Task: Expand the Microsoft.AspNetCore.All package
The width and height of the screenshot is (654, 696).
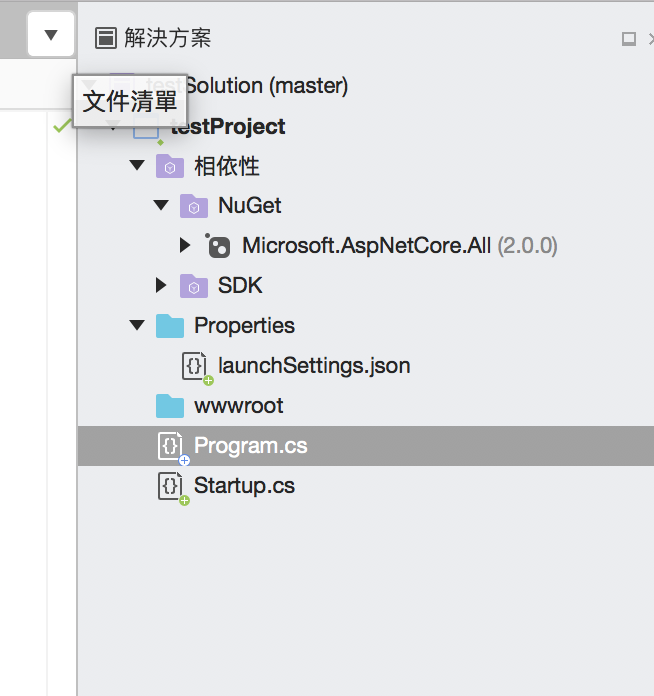Action: (185, 245)
